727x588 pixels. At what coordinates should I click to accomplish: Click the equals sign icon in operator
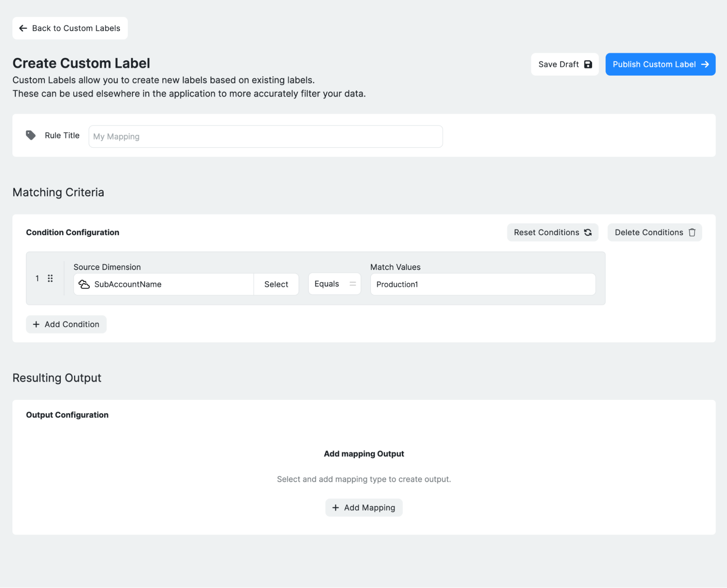(352, 284)
